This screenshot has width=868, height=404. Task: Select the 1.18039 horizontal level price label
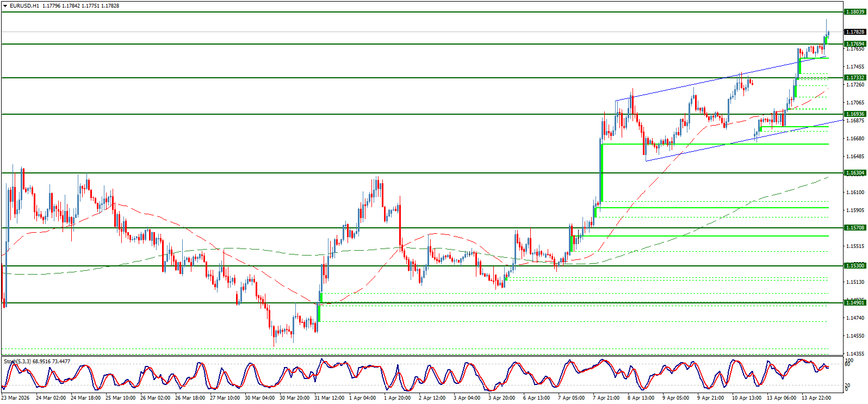(854, 12)
